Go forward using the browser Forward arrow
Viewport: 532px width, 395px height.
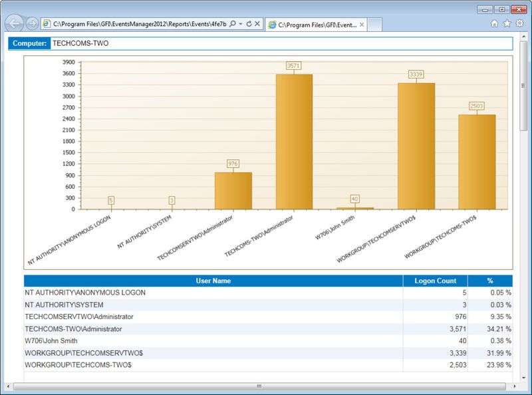[32, 23]
